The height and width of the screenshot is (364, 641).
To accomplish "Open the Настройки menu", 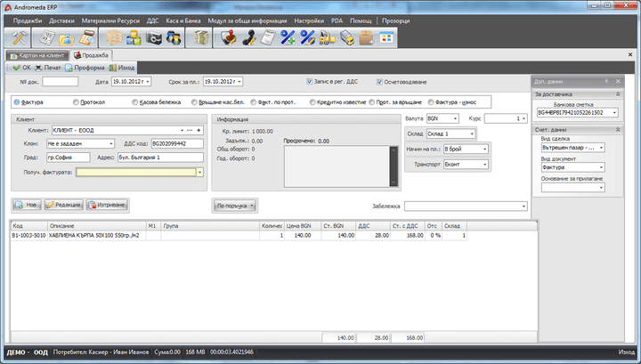I will 309,20.
